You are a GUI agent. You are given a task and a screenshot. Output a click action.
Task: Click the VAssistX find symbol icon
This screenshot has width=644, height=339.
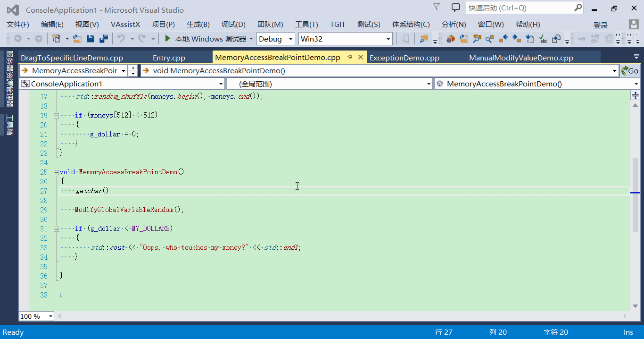[x=477, y=39]
